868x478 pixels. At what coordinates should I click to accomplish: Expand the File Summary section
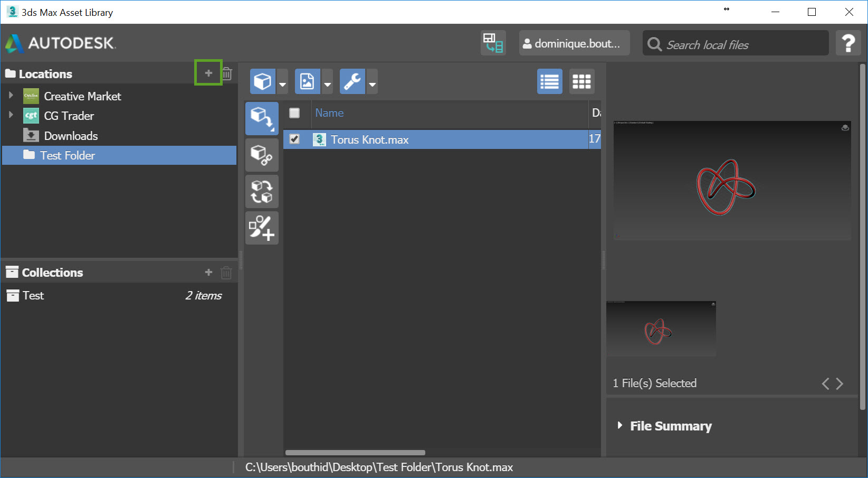[x=620, y=425]
